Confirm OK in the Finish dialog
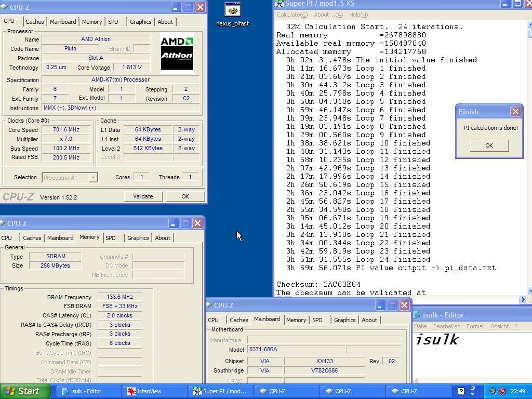This screenshot has width=532, height=399. pos(489,145)
